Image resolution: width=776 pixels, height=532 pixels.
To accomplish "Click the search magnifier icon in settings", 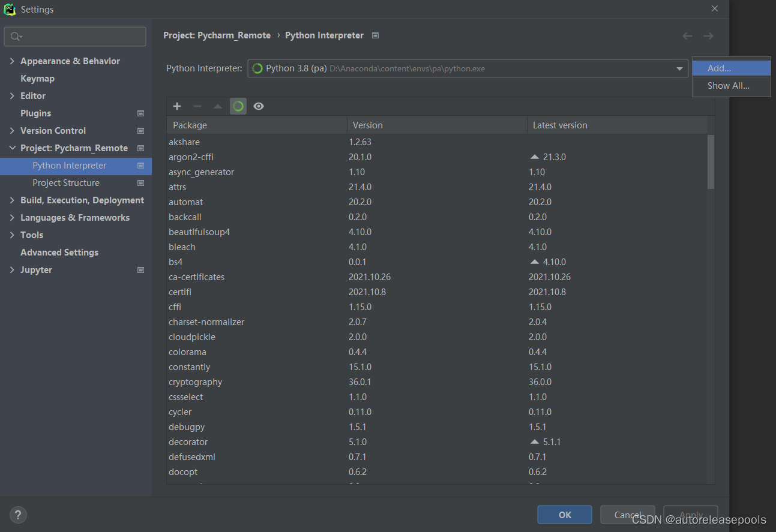I will [16, 37].
